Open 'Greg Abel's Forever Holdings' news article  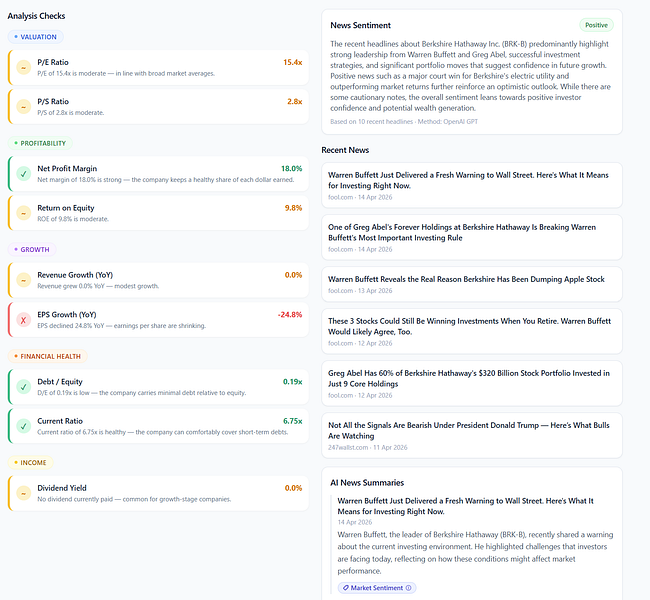coord(472,237)
